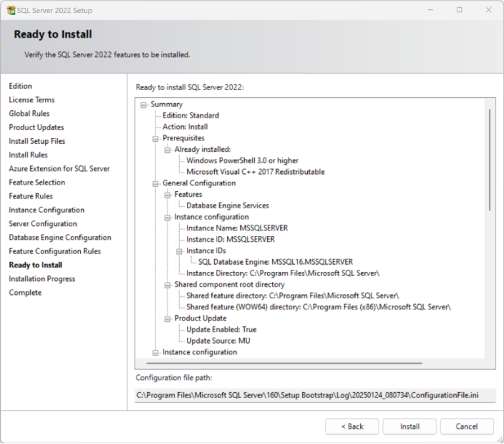504x444 pixels.
Task: Select Windows PowerShell 3.0 or higher row
Action: 242,160
